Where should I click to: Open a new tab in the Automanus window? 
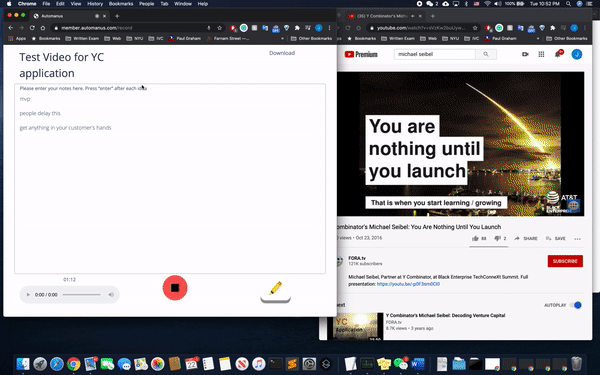pos(117,16)
